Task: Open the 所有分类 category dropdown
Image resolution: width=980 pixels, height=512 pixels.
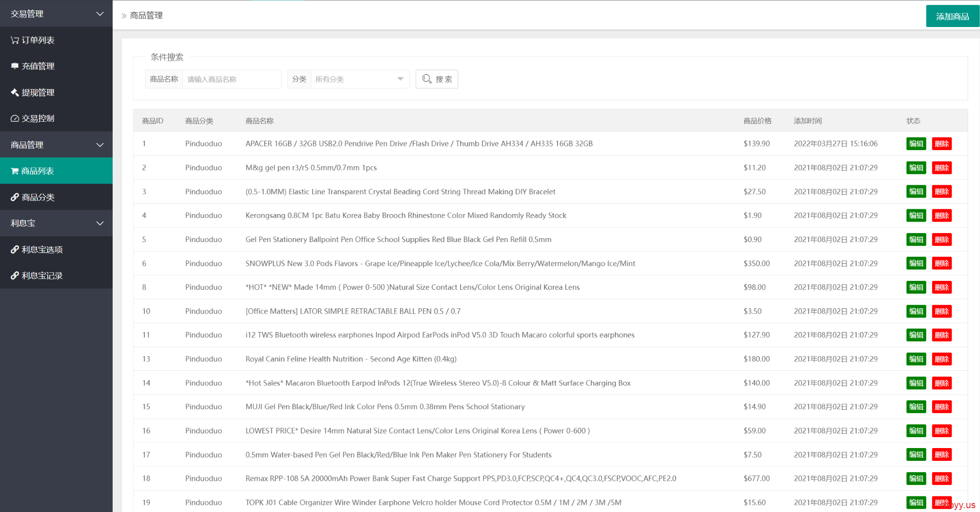Action: point(360,79)
